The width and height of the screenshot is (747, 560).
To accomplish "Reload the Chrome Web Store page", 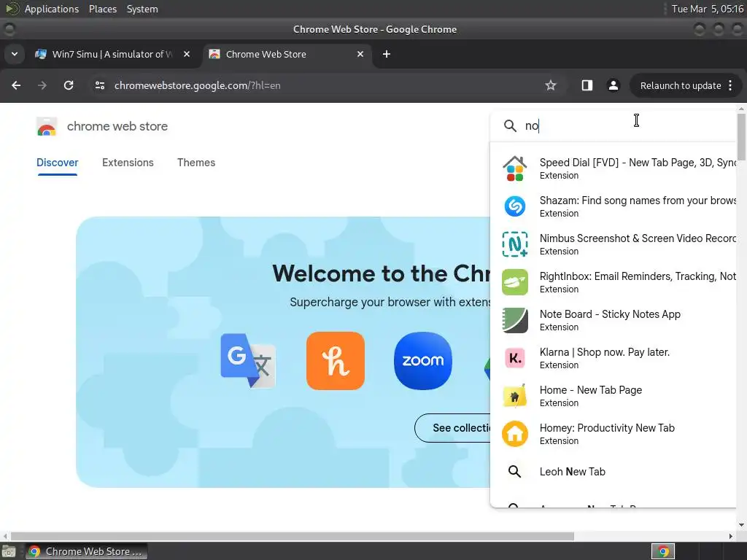I will 69,85.
